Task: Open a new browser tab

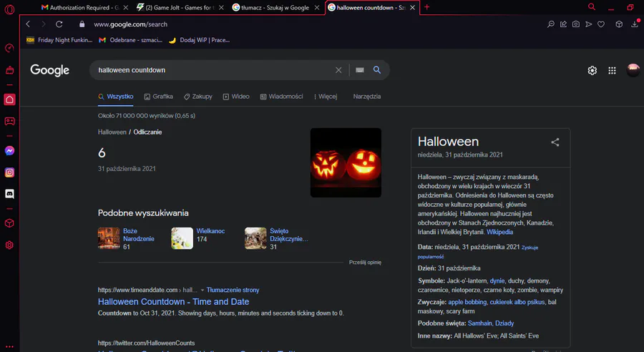Action: [426, 7]
